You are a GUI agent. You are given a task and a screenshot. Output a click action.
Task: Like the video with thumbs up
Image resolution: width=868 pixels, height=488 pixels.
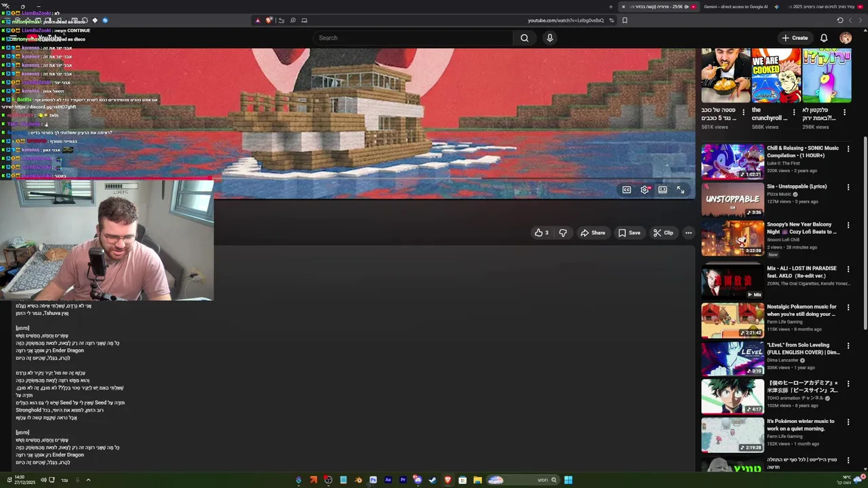point(541,232)
